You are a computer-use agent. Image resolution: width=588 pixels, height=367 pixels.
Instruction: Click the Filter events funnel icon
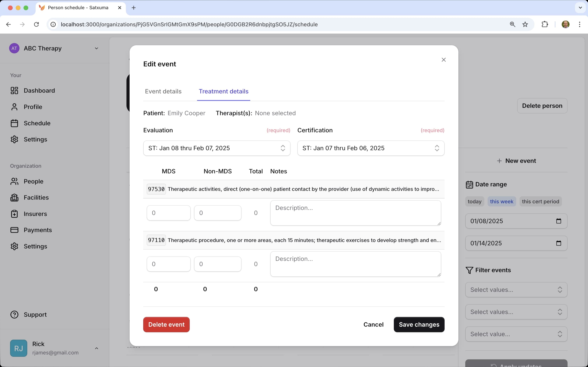coord(469,270)
